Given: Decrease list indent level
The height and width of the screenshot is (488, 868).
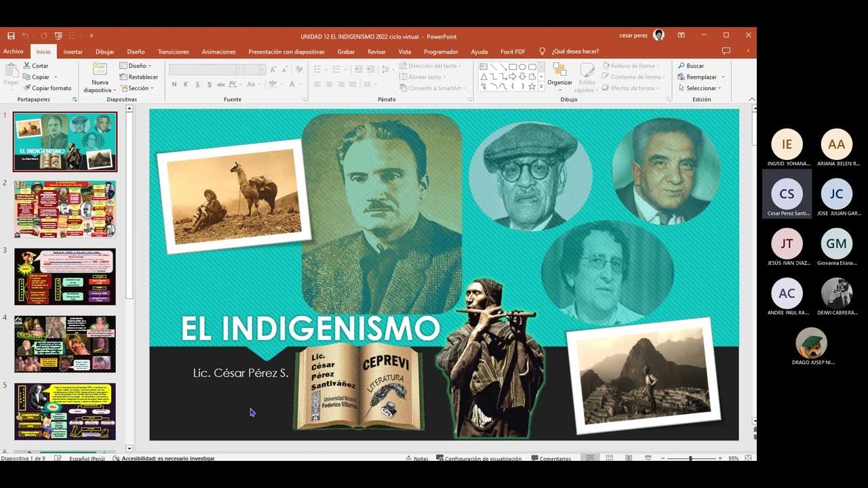Looking at the screenshot, I should 358,69.
